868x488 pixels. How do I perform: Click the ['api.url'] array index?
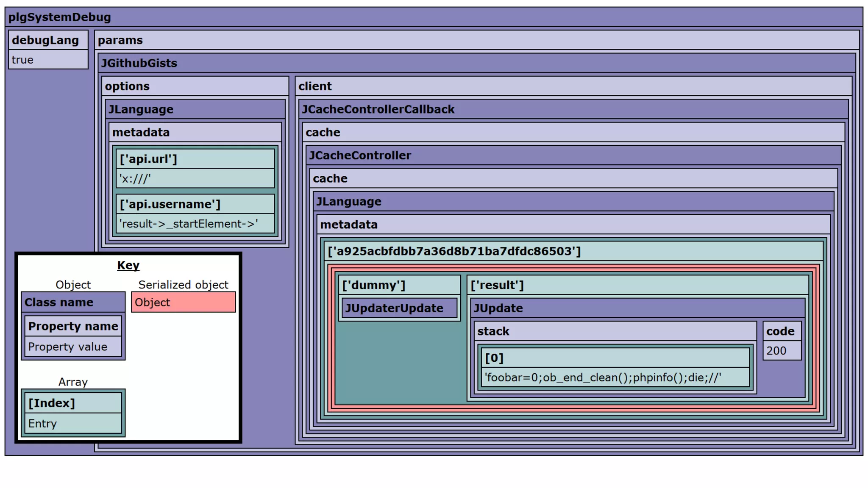(x=148, y=159)
